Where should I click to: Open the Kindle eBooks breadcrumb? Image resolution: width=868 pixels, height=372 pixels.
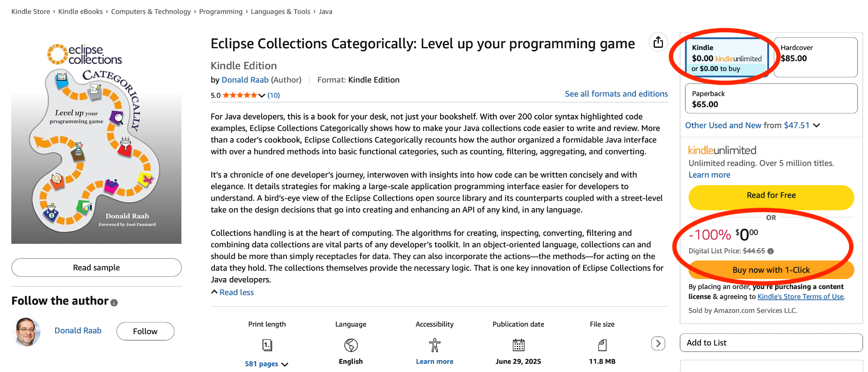pos(80,12)
